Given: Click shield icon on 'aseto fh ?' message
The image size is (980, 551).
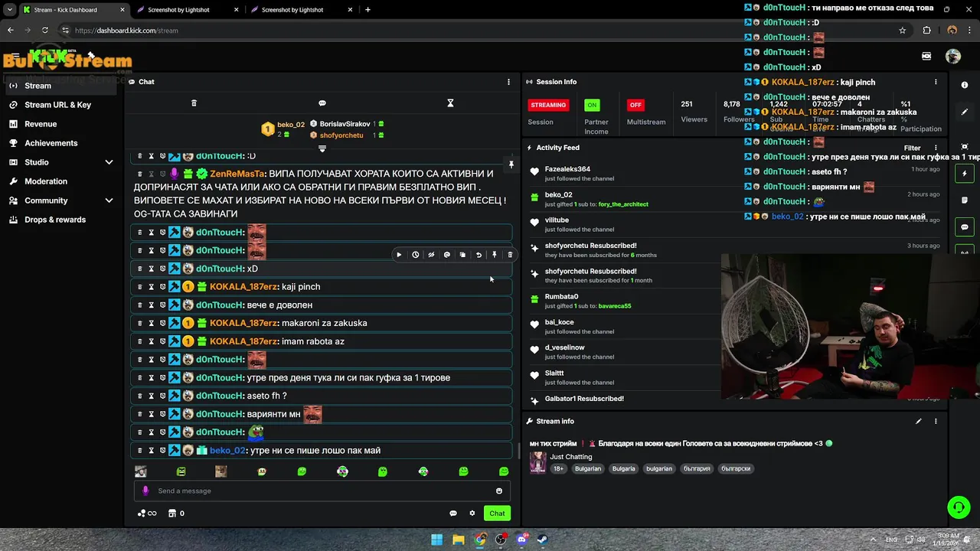Looking at the screenshot, I should click(x=162, y=396).
